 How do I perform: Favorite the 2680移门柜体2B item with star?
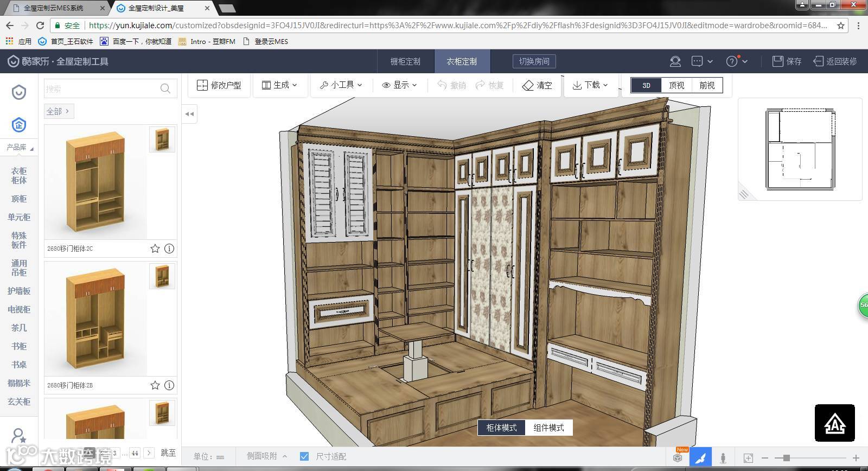pos(155,385)
